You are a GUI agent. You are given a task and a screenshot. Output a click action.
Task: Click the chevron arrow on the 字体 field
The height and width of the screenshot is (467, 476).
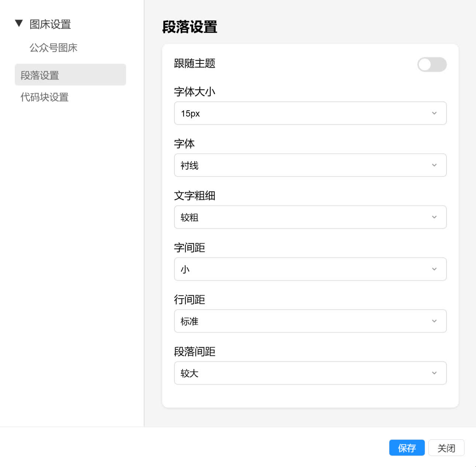434,165
